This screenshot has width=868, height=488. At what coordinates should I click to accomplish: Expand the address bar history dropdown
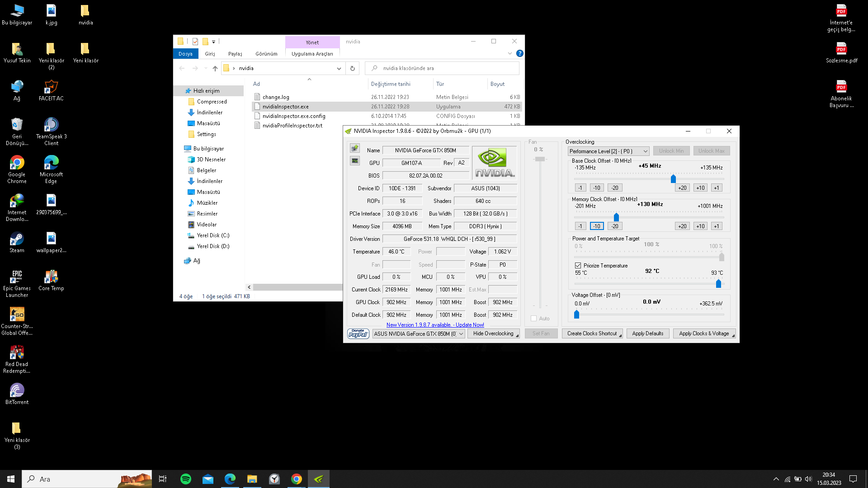(339, 68)
